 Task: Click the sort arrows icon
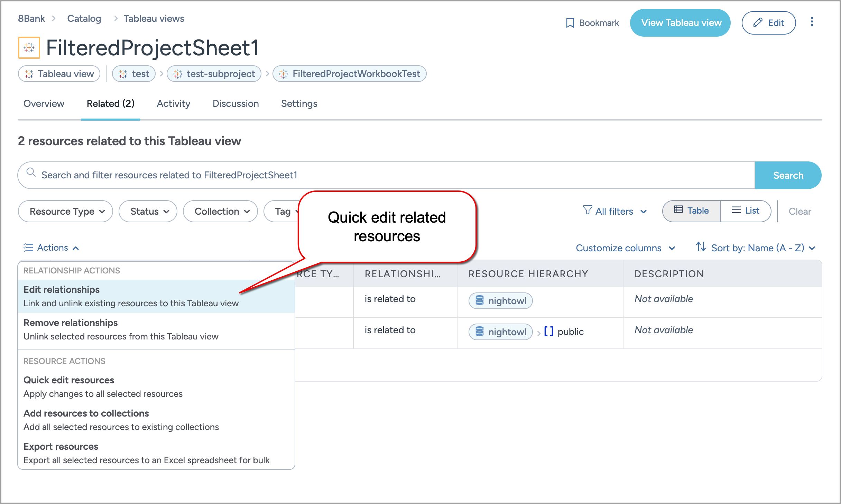[701, 247]
